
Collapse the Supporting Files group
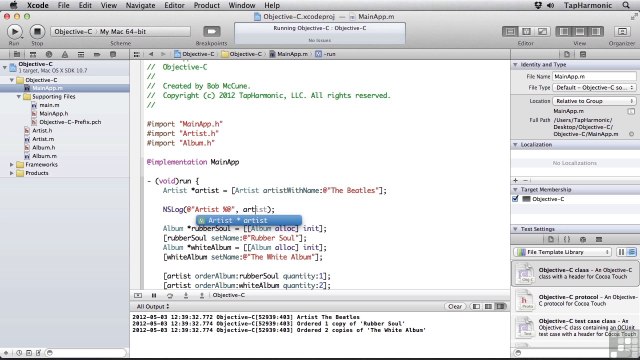(19, 97)
